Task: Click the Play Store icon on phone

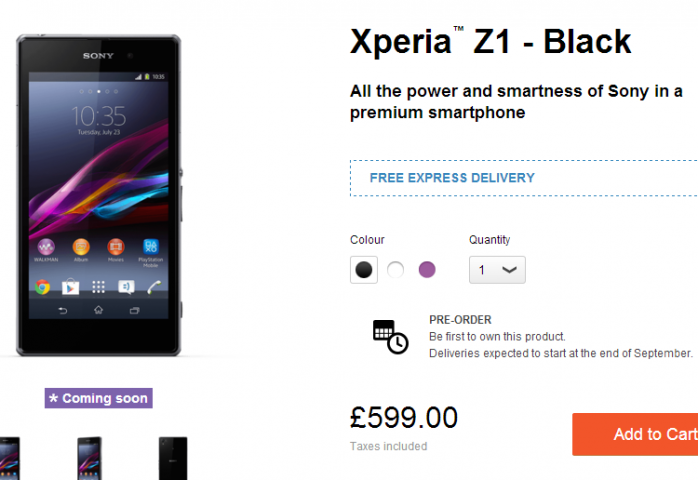Action: point(70,287)
